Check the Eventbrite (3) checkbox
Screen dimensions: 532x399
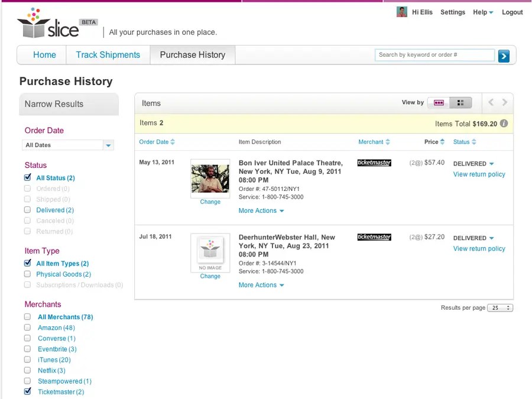pyautogui.click(x=27, y=349)
